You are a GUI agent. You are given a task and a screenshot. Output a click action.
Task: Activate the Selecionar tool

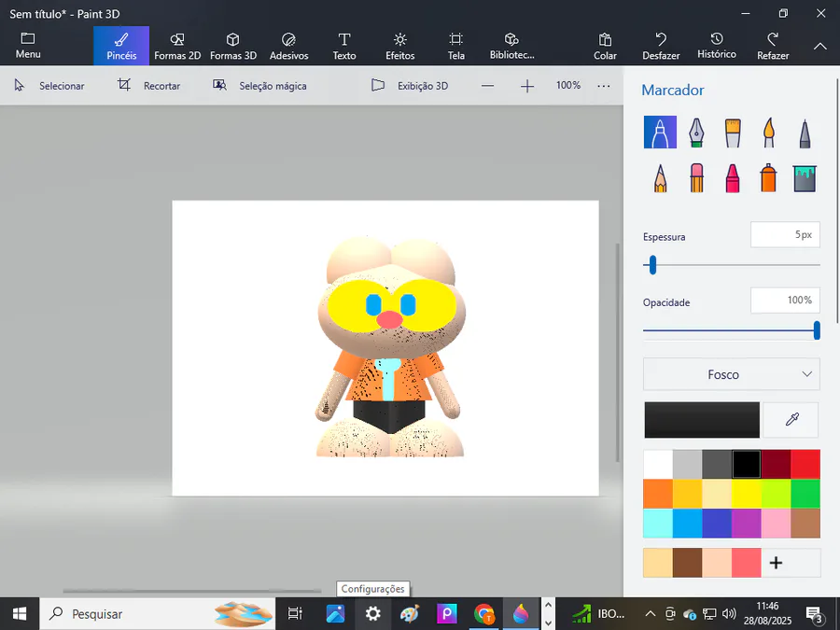[x=49, y=86]
